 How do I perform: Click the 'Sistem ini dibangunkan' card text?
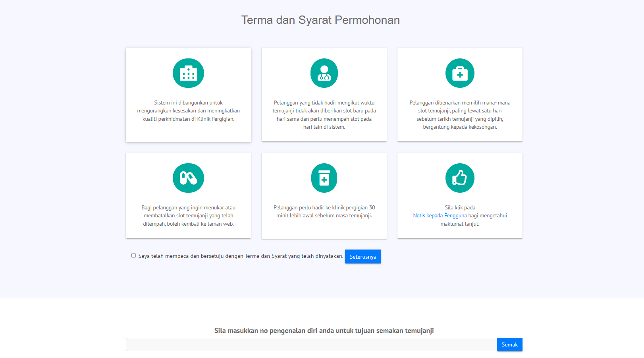tap(188, 111)
